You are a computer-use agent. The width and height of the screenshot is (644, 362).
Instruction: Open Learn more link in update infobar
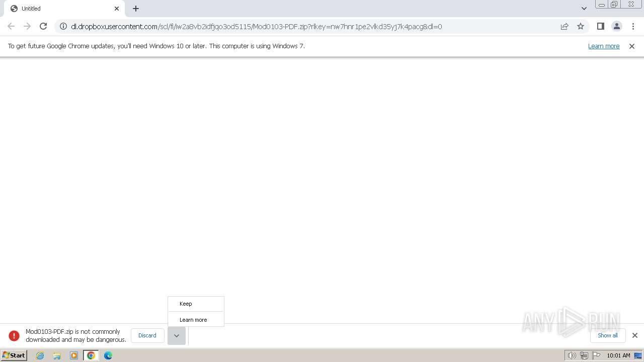point(604,46)
